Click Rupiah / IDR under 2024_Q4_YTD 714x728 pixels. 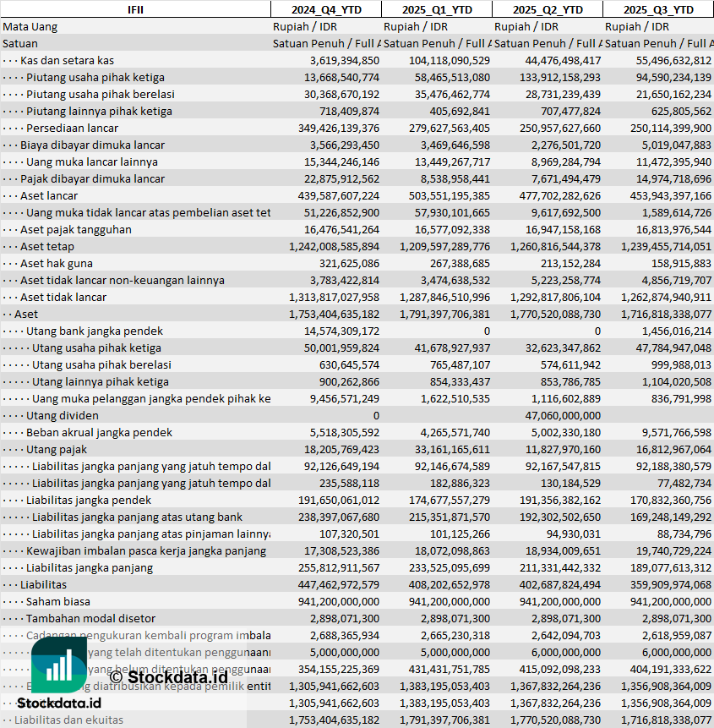point(305,27)
